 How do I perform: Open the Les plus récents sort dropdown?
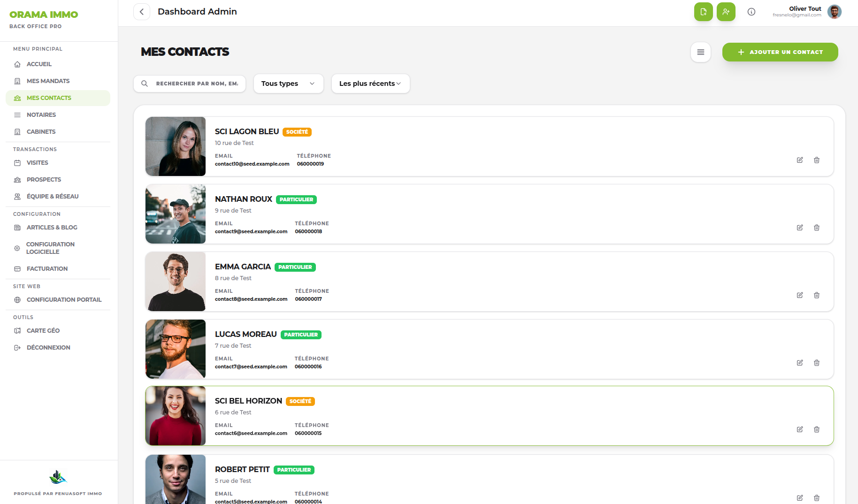coord(371,84)
